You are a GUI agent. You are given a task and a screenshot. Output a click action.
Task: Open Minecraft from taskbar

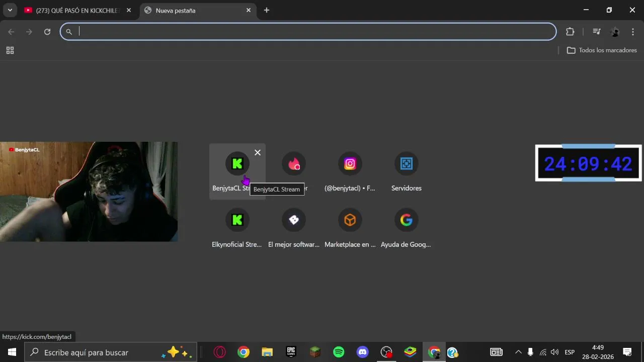tap(315, 352)
